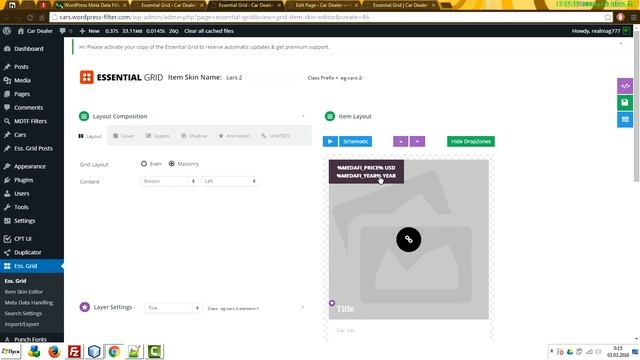Screen dimensions: 640x360
Task: Select Even grid layout radio
Action: [x=144, y=164]
